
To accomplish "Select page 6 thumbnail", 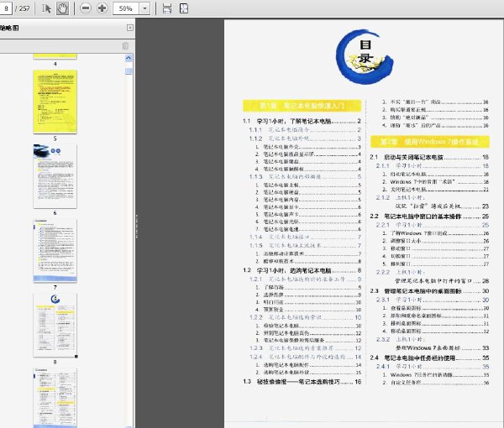I will [55, 176].
